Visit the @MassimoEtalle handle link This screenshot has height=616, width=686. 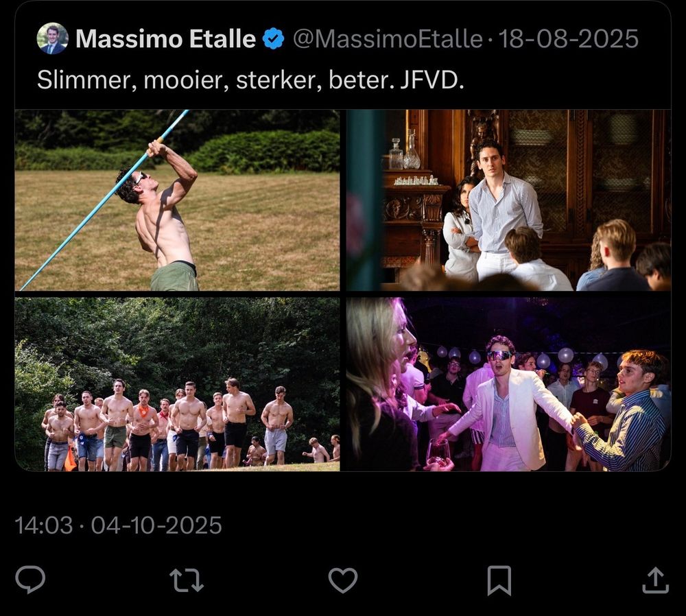point(388,39)
